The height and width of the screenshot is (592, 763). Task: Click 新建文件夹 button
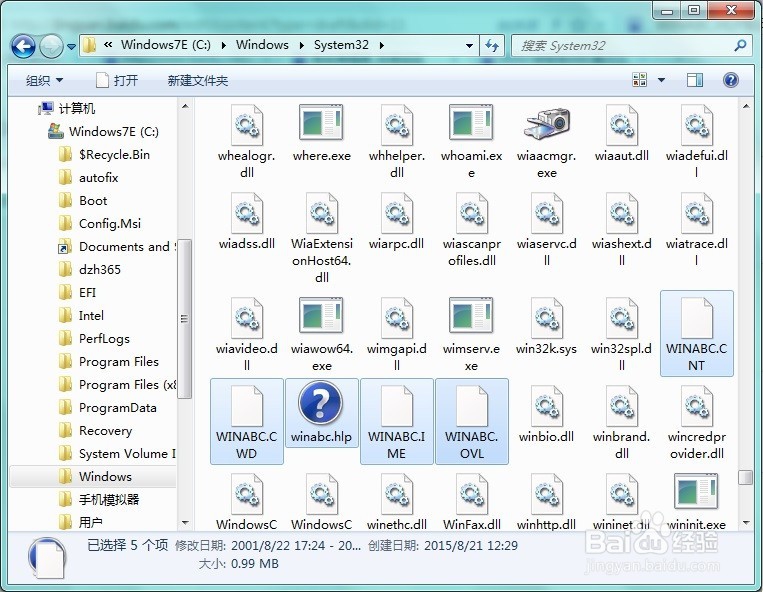point(198,80)
